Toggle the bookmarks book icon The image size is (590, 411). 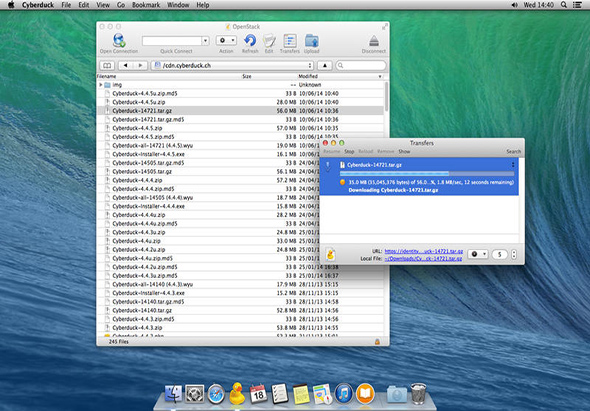[x=107, y=65]
